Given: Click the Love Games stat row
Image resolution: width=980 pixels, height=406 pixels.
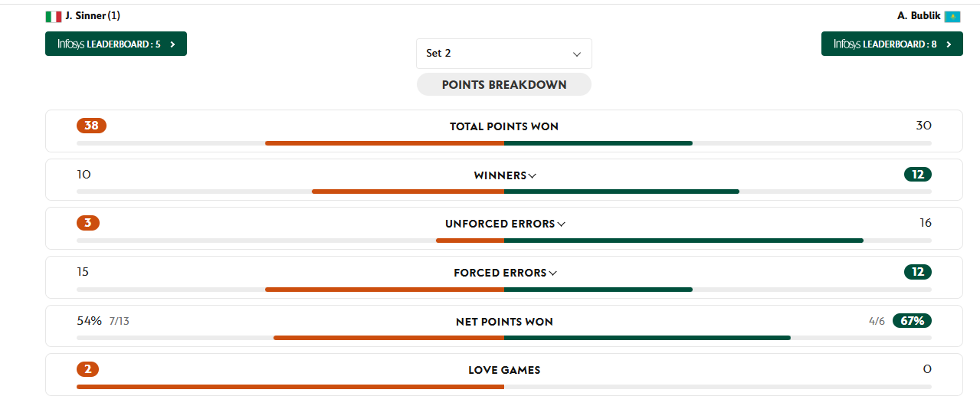Looking at the screenshot, I should click(x=503, y=371).
